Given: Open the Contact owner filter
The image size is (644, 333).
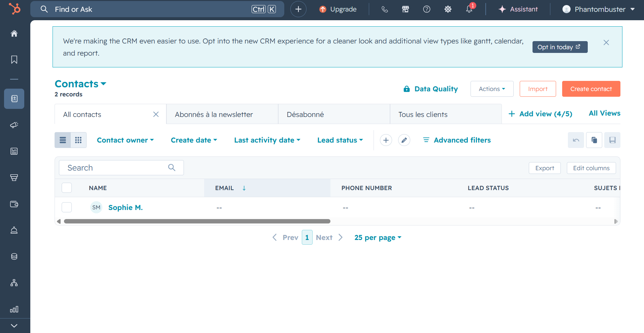Looking at the screenshot, I should tap(125, 140).
